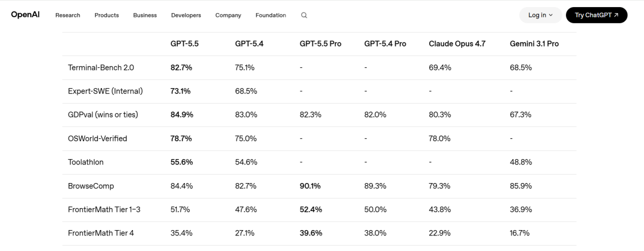Click the GPT-5.5 column header
This screenshot has width=644, height=251.
pos(184,44)
